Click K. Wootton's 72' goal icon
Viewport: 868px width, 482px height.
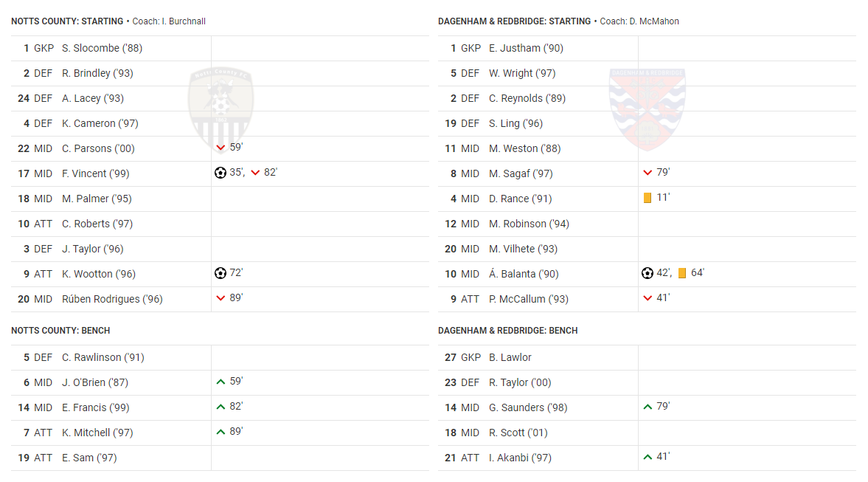221,273
